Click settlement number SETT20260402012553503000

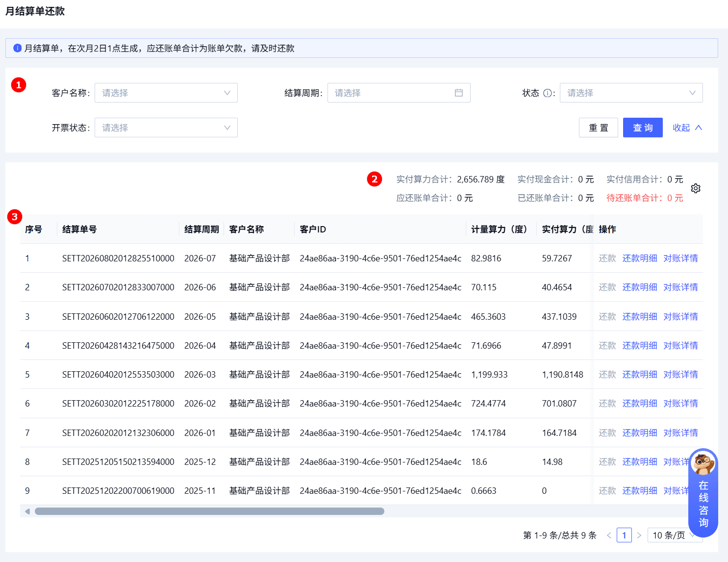118,375
